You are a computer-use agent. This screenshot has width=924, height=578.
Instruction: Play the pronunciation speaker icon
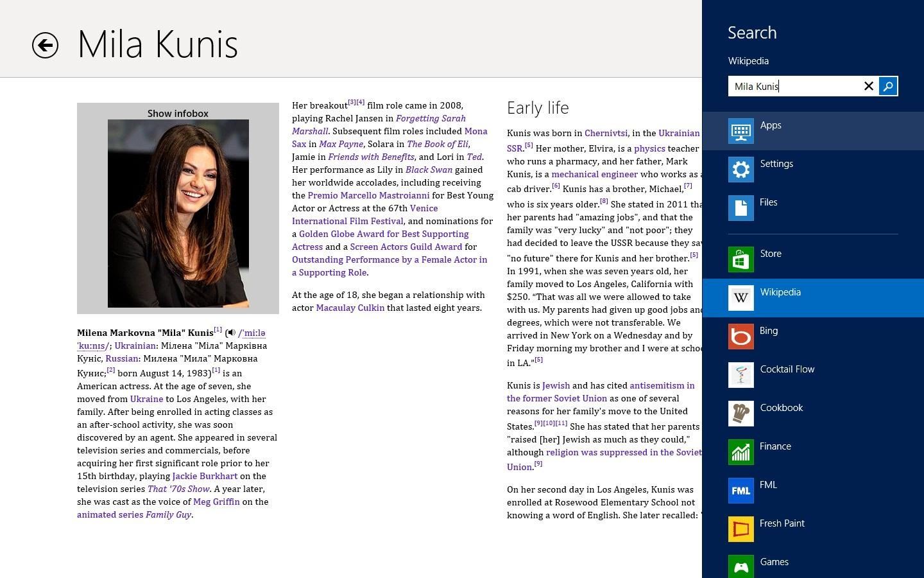point(231,333)
